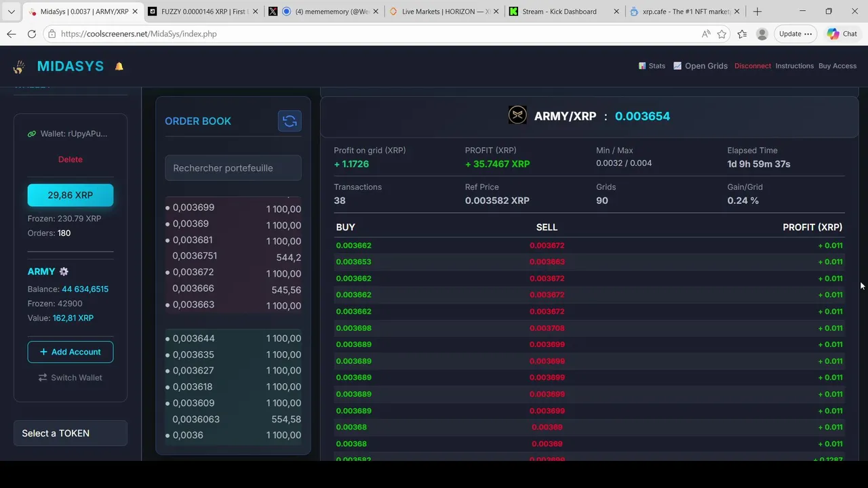The image size is (868, 488).
Task: Click the ARMY/XRP price 0.003654
Action: (x=642, y=116)
